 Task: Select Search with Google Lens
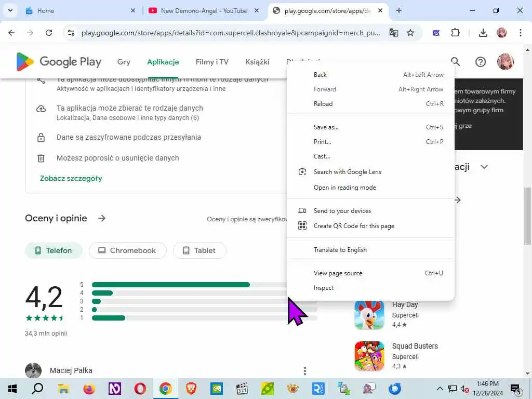(x=370, y=172)
